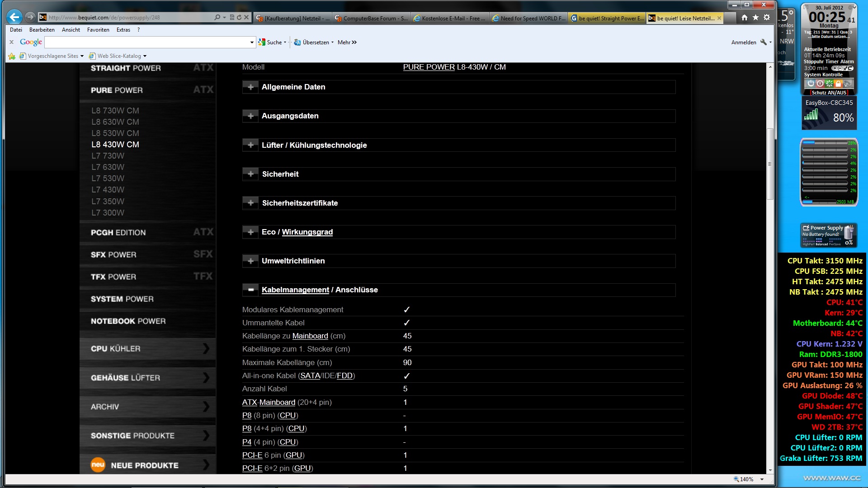
Task: Open the Tools gear icon
Action: (x=767, y=18)
